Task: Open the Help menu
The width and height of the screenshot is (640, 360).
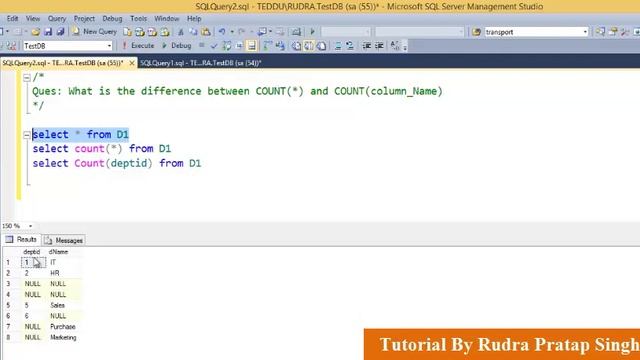Action: tap(194, 19)
